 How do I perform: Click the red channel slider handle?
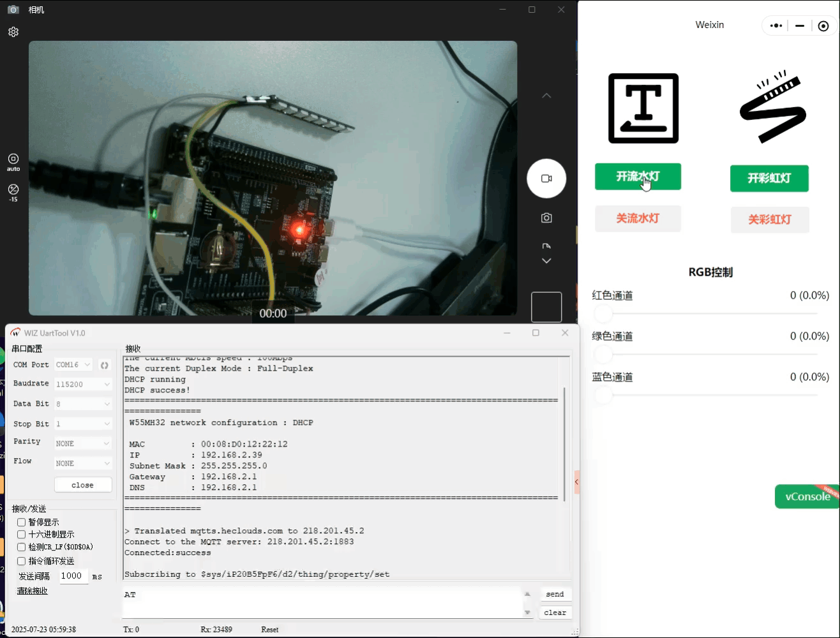tap(603, 314)
